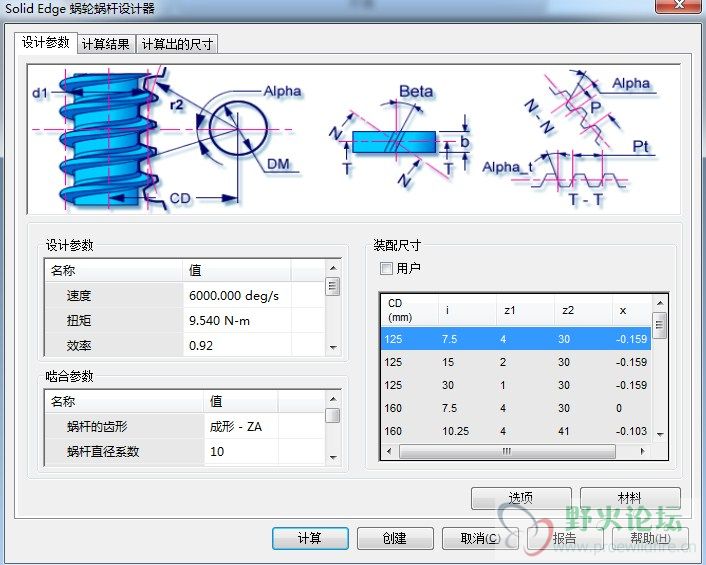The height and width of the screenshot is (565, 706).
Task: Open the 蜗杆的齿形 value 成形 - ZA
Action: pos(241,426)
